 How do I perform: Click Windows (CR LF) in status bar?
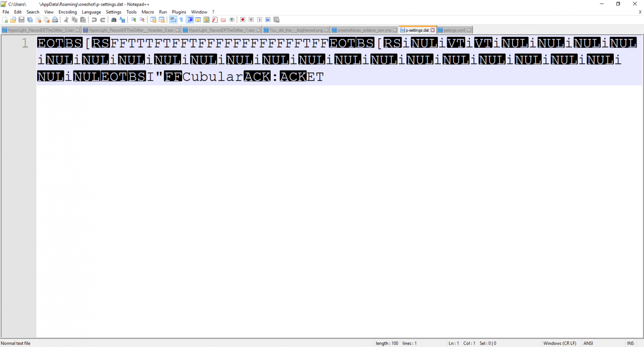tap(559, 343)
